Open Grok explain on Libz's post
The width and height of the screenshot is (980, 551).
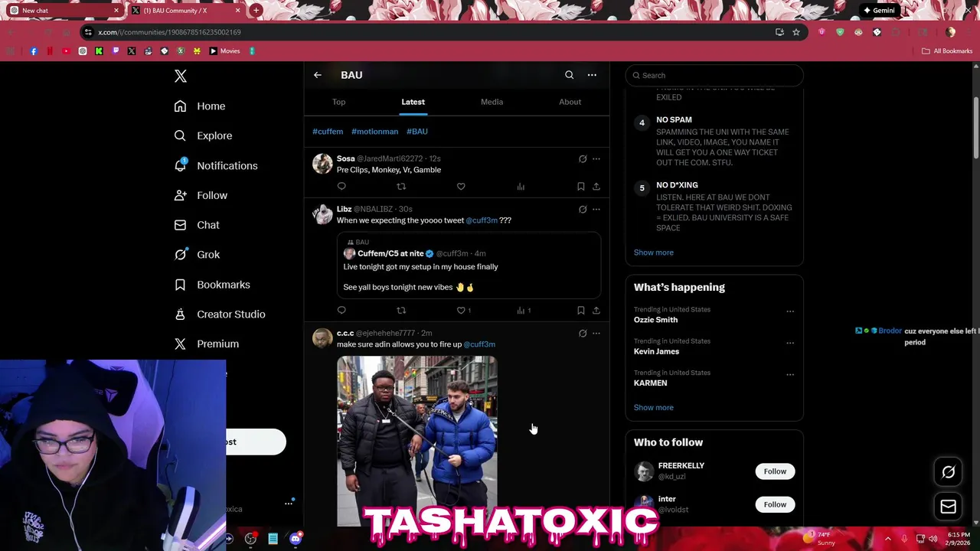pyautogui.click(x=583, y=209)
